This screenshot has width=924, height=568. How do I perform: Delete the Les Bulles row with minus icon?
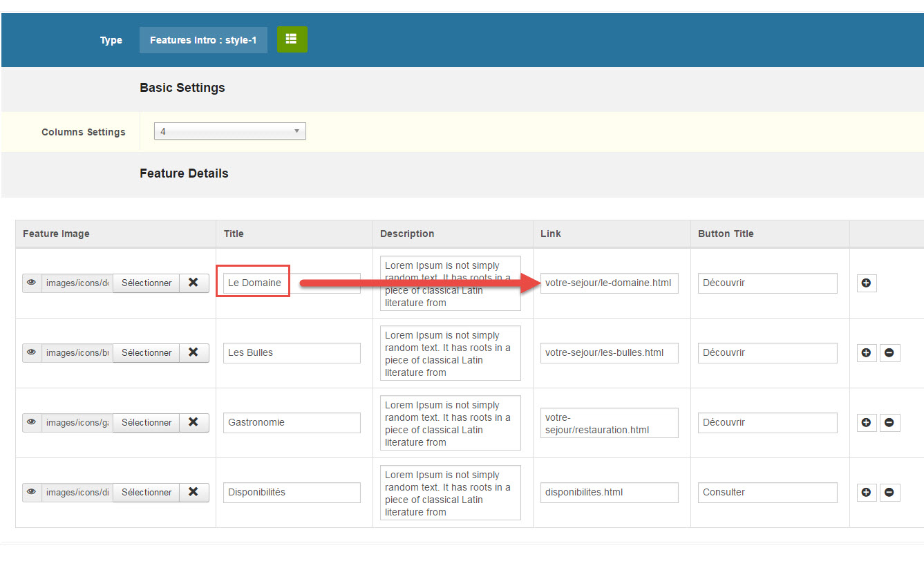[889, 352]
